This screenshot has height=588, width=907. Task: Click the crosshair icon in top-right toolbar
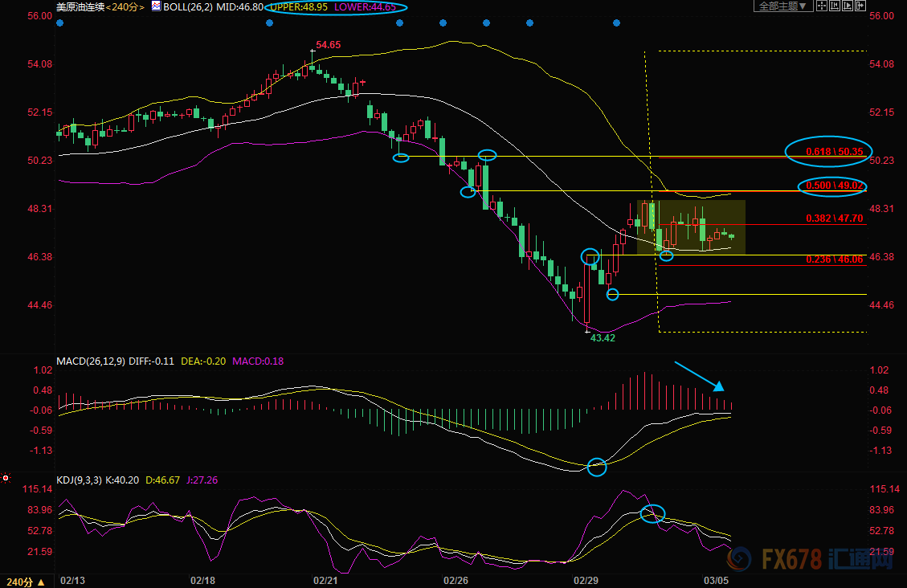tap(822, 6)
